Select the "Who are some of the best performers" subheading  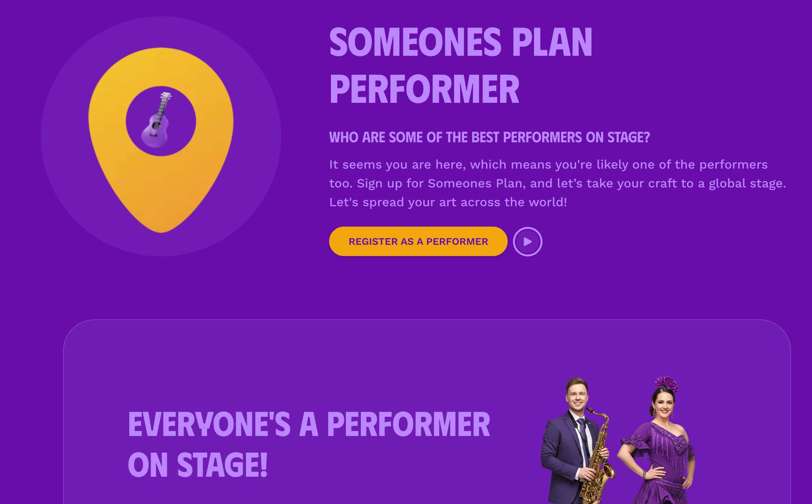click(489, 137)
